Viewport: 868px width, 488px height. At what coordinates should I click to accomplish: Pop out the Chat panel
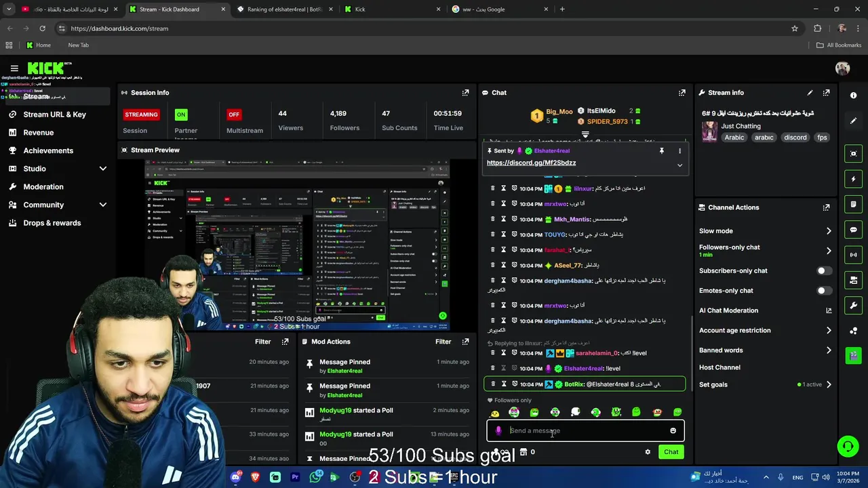(x=682, y=93)
